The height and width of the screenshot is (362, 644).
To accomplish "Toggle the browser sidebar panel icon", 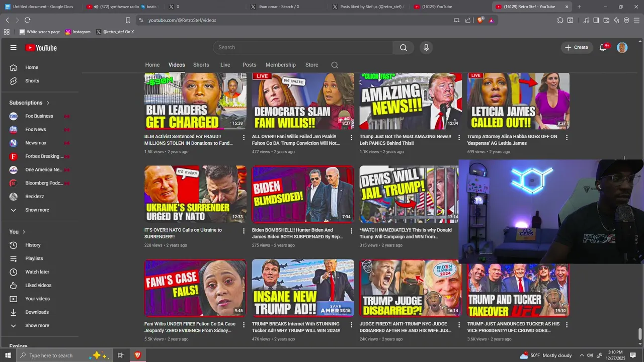I will tap(596, 20).
